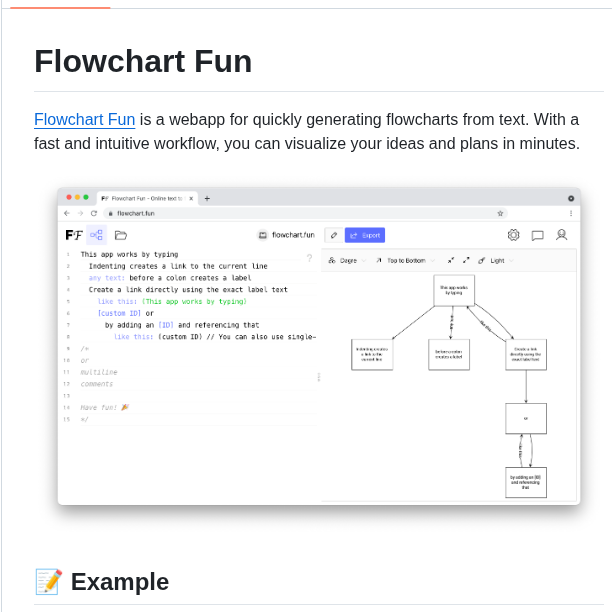Open the folder icon for saved charts
Viewport: 612px width, 612px height.
tap(121, 235)
